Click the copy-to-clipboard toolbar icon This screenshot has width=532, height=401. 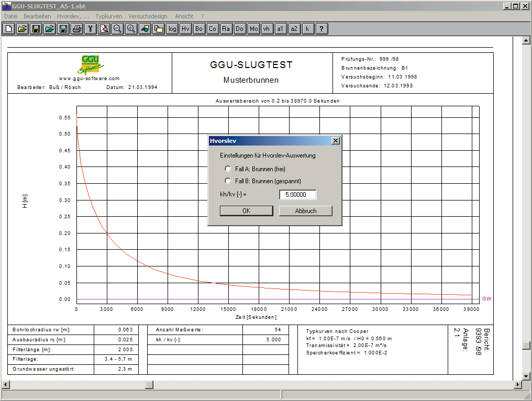click(x=159, y=29)
